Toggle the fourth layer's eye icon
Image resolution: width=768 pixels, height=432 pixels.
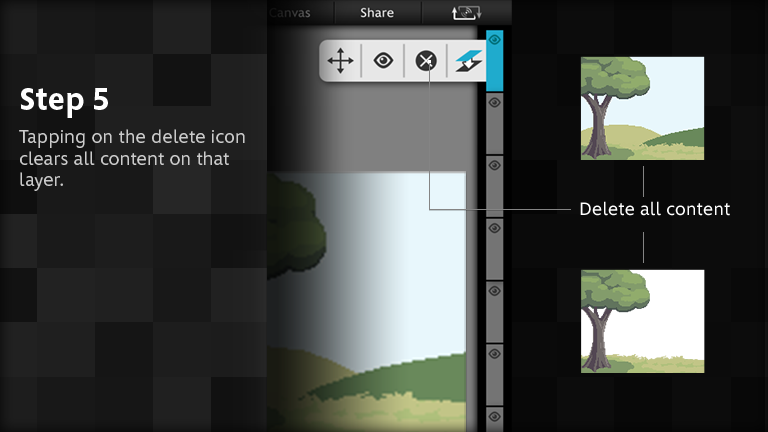point(495,228)
